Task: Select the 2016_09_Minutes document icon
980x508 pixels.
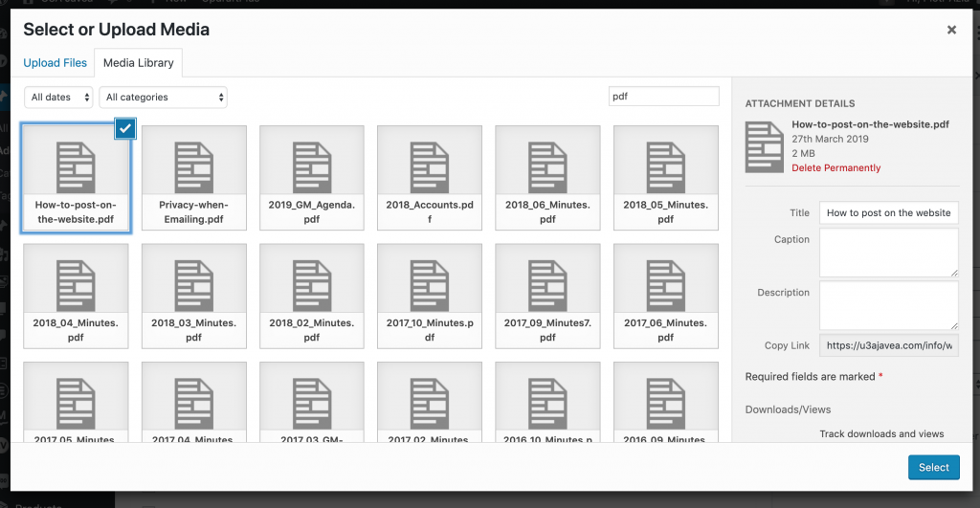Action: tap(666, 404)
